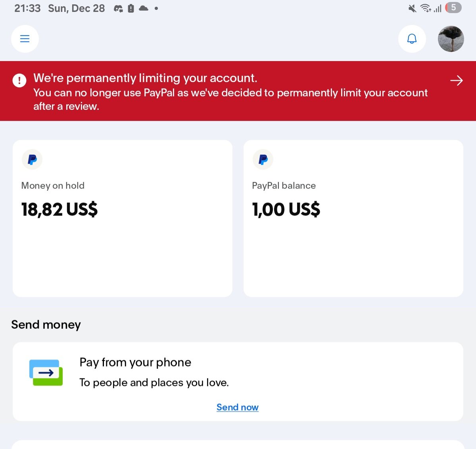Open the profile avatar picture
The image size is (476, 449).
451,39
